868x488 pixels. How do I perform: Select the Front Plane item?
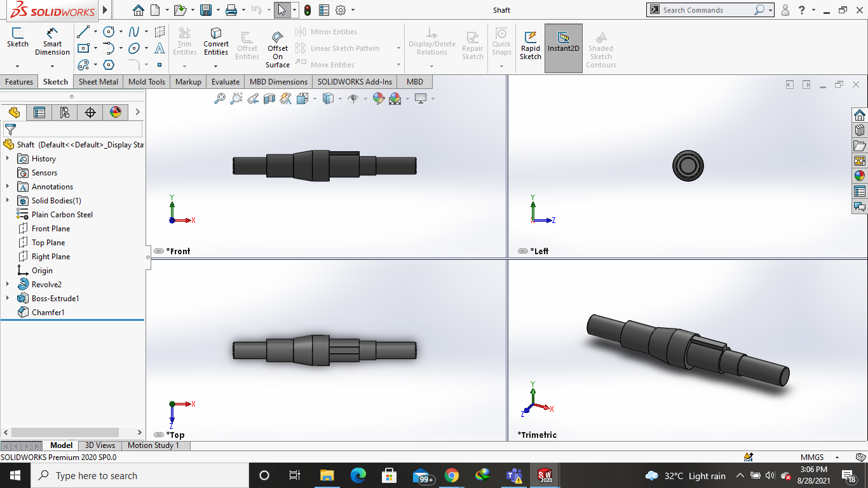tap(51, 229)
